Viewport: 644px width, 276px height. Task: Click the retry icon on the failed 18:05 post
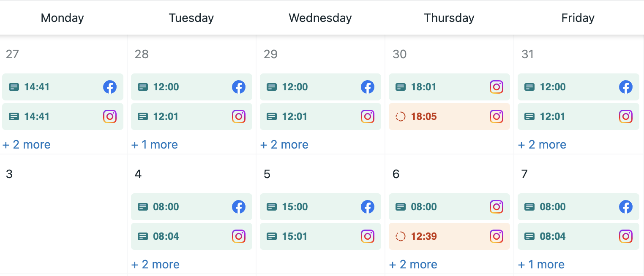click(x=400, y=116)
